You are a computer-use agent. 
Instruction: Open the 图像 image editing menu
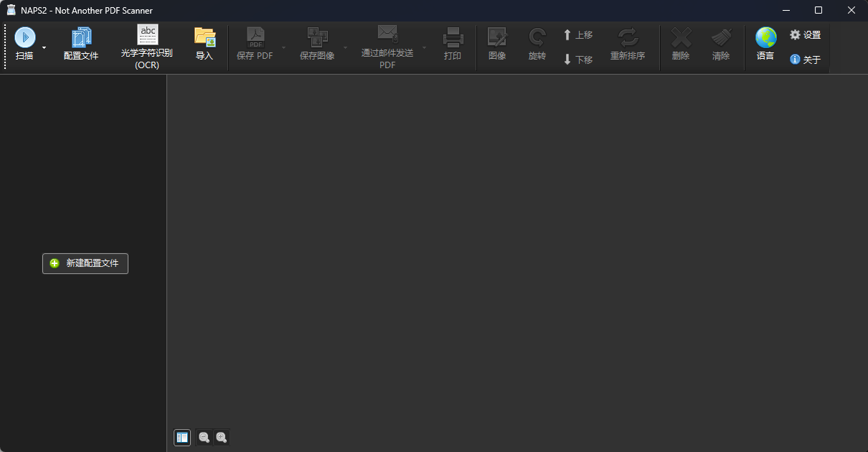[x=497, y=44]
